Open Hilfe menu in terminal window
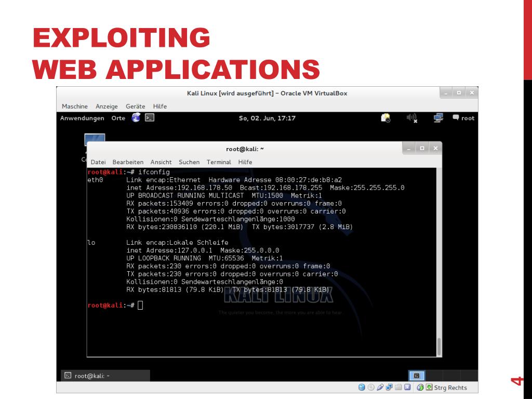532x399 pixels. point(245,162)
